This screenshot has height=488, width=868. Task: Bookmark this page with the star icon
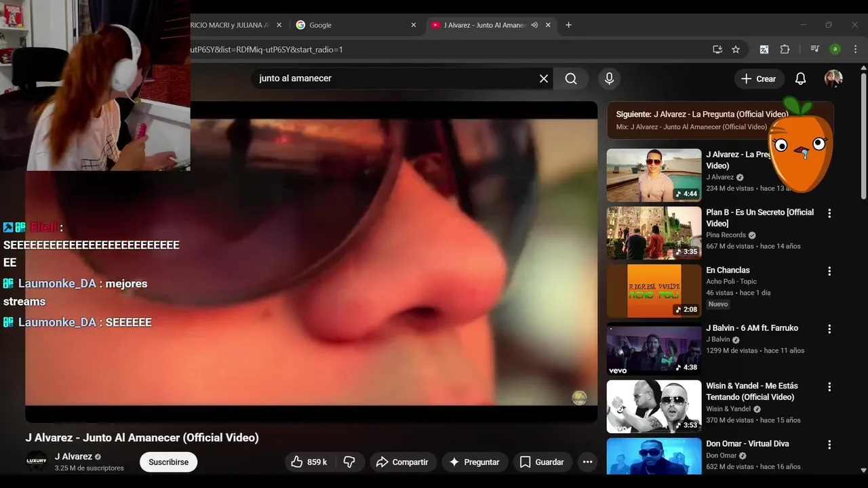coord(736,49)
